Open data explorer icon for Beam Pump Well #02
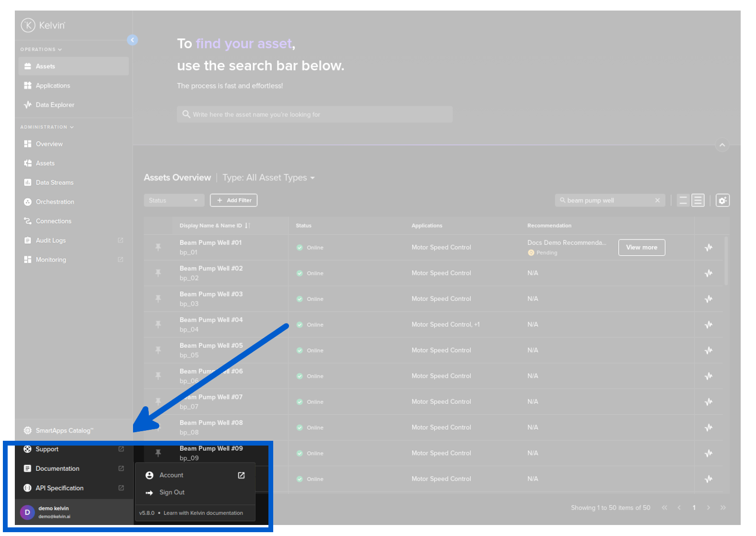 pyautogui.click(x=708, y=273)
